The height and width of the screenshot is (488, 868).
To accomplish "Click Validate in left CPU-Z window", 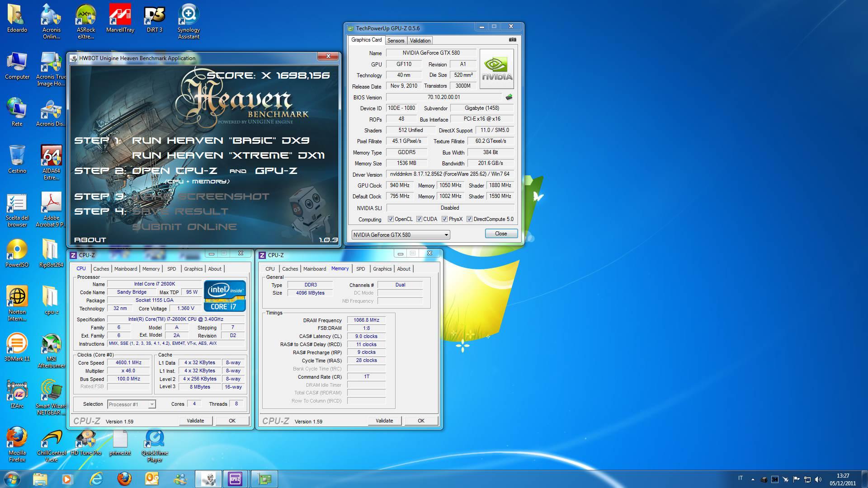I will [195, 421].
